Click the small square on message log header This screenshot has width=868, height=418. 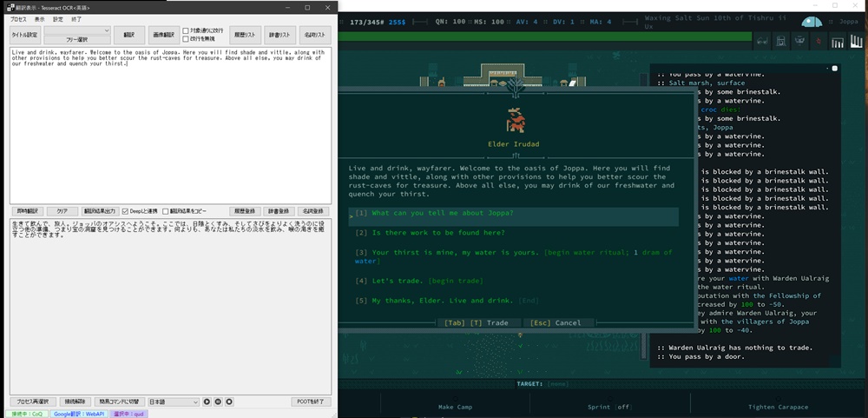pyautogui.click(x=834, y=68)
